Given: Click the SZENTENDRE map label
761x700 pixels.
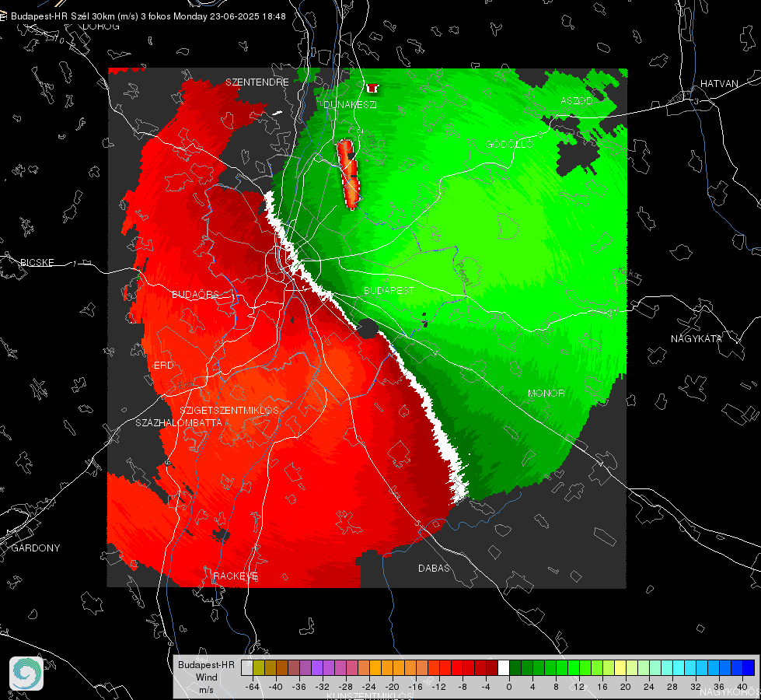Looking at the screenshot, I should tap(257, 82).
